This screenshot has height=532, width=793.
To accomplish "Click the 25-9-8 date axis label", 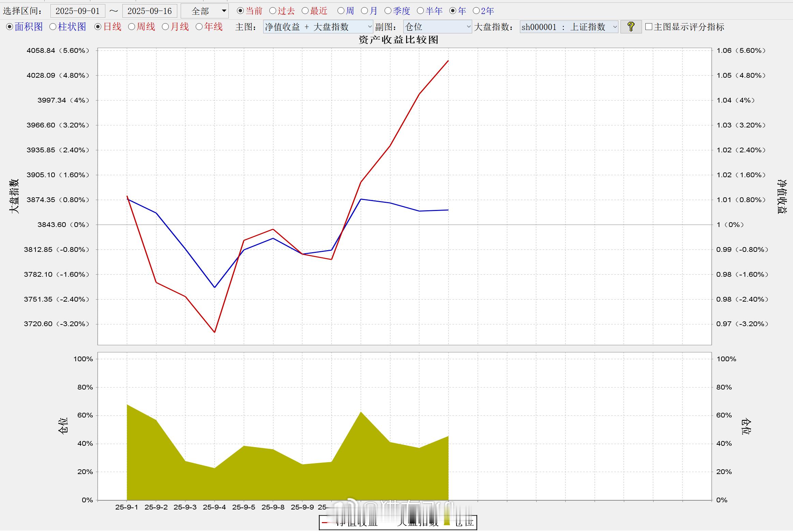I will [273, 507].
